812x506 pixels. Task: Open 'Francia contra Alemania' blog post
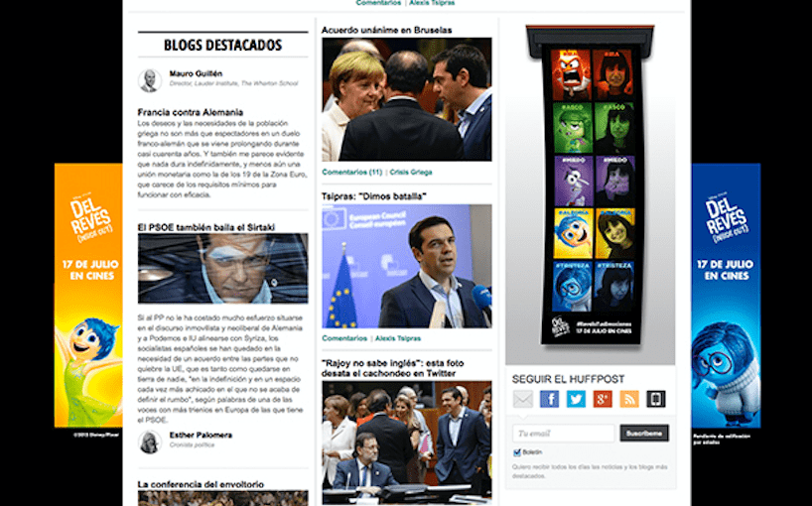point(190,112)
